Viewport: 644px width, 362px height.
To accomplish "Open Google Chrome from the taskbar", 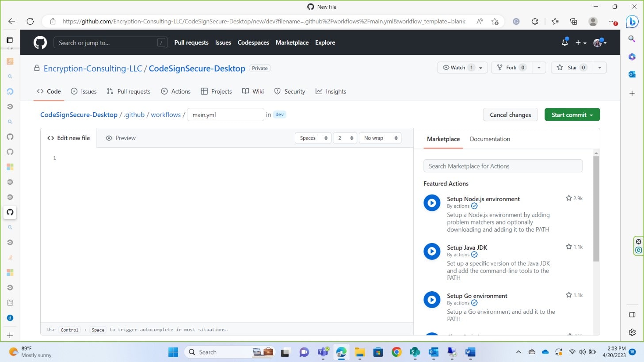I will click(x=396, y=352).
